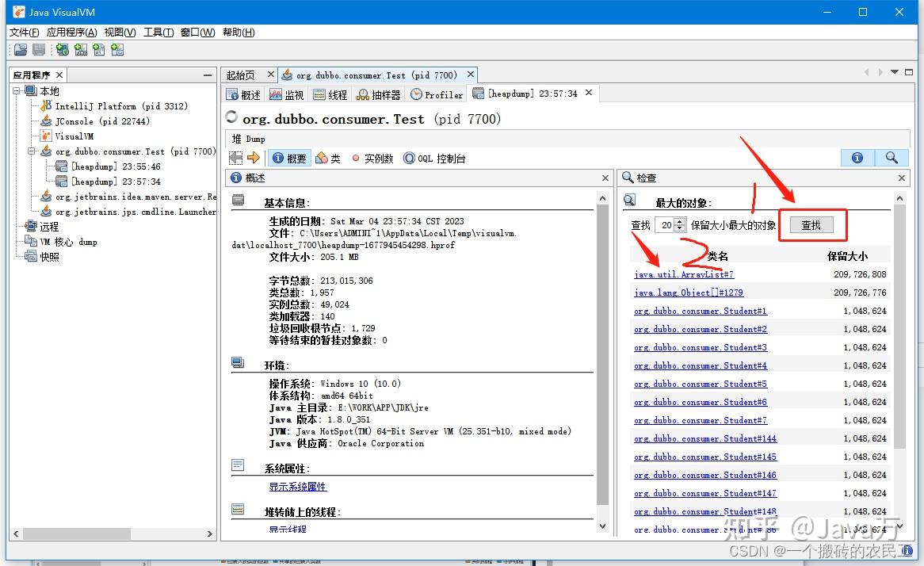The image size is (924, 566).
Task: Load a snapshot with the first toolbar icon
Action: [20, 50]
